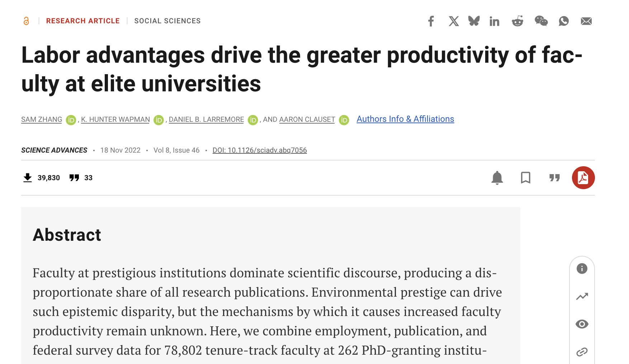
Task: Show article information in side panel
Action: (x=582, y=268)
